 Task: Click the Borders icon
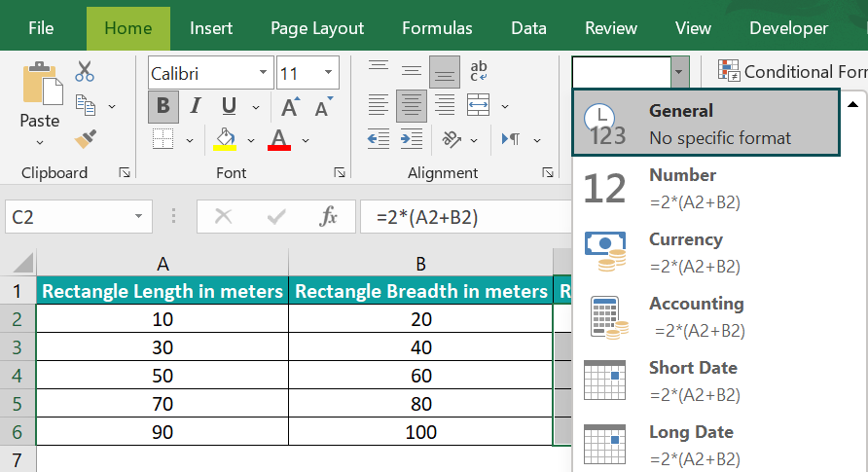(163, 139)
